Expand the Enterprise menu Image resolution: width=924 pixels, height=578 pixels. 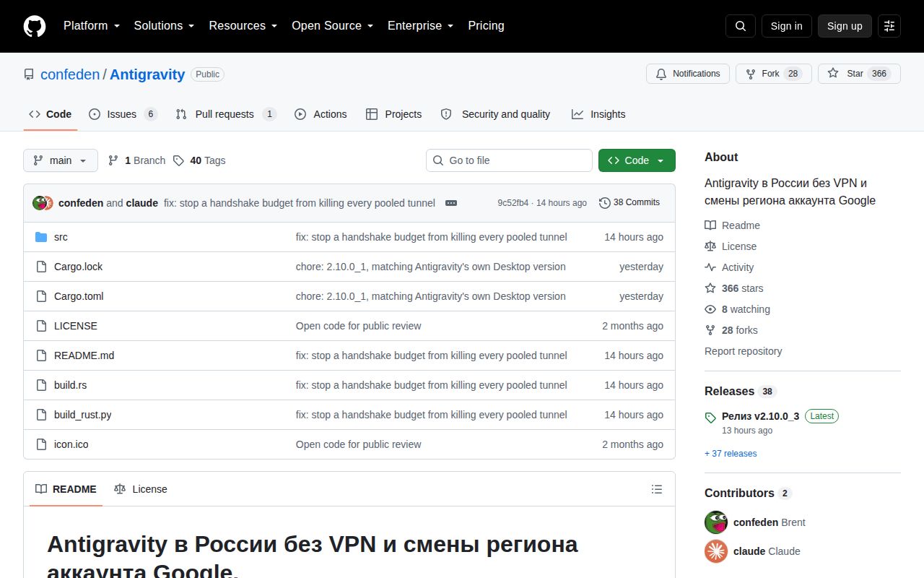tap(421, 26)
